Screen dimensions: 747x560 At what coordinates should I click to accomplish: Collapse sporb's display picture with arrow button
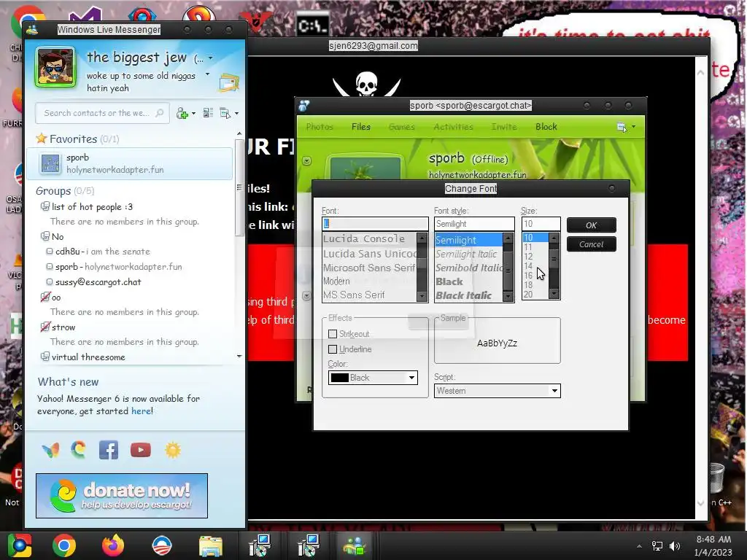(x=307, y=161)
